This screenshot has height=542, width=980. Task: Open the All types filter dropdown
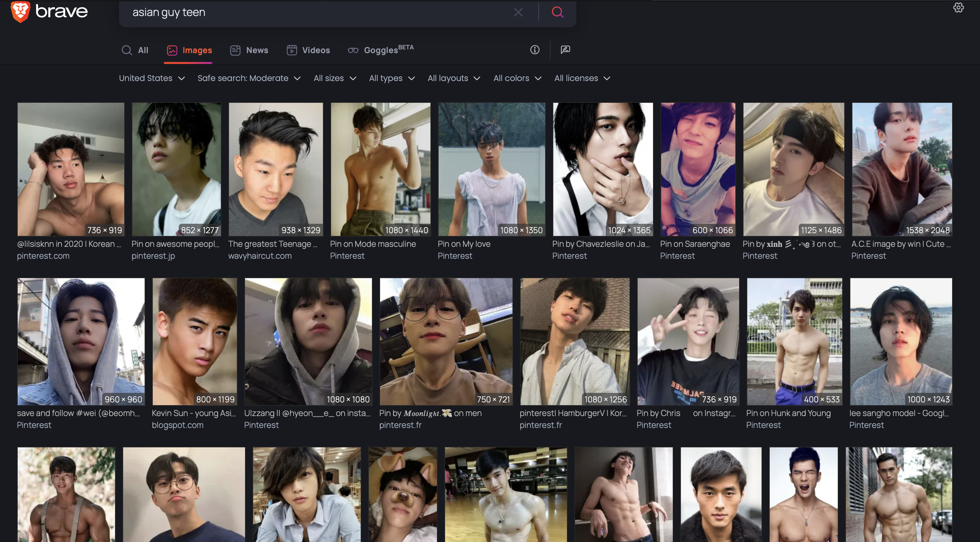[392, 78]
